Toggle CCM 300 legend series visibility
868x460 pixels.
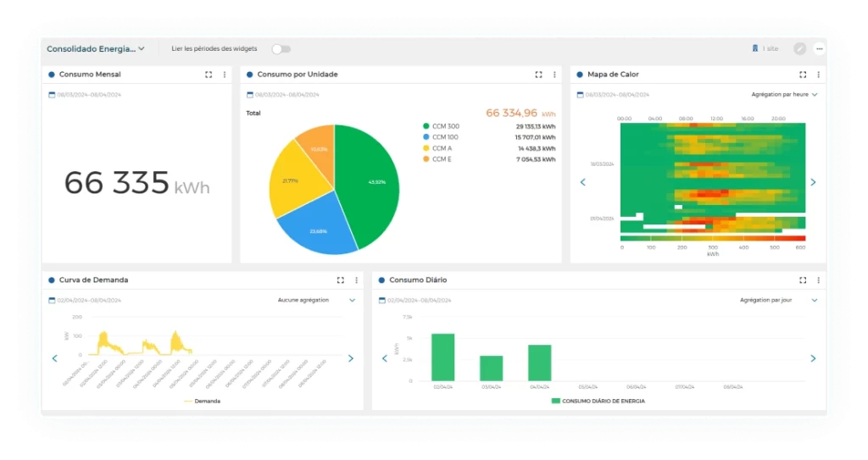click(445, 126)
